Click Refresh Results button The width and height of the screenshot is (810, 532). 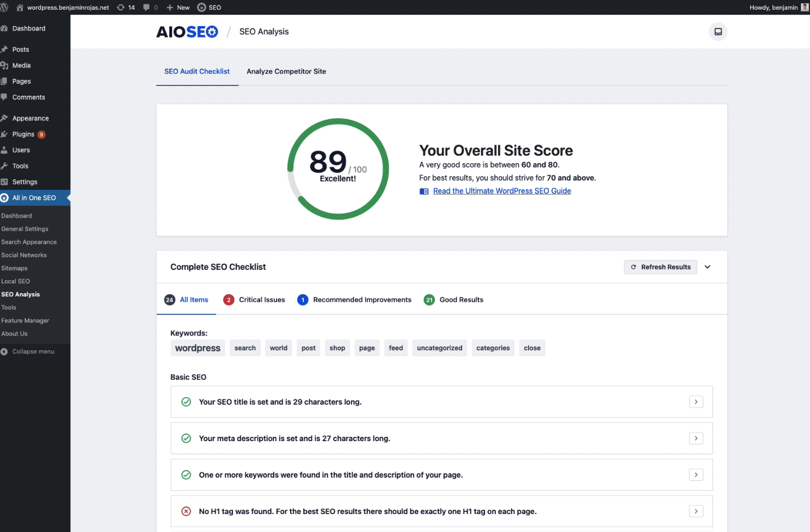(x=660, y=267)
